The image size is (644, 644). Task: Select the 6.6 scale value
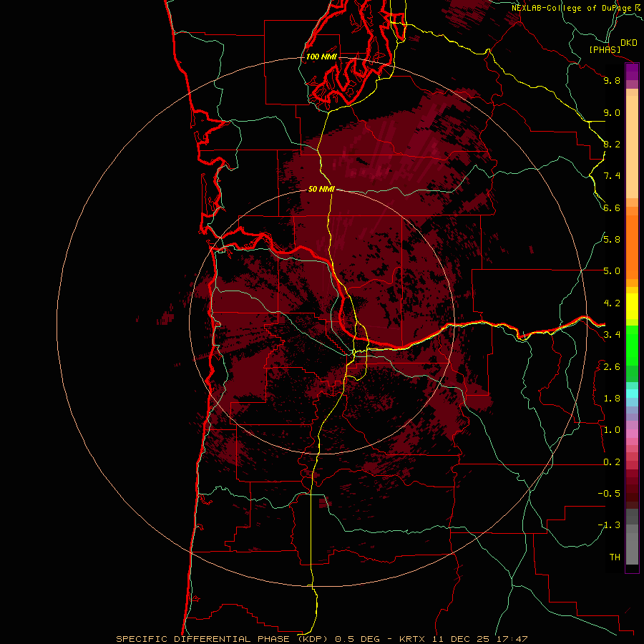point(612,208)
